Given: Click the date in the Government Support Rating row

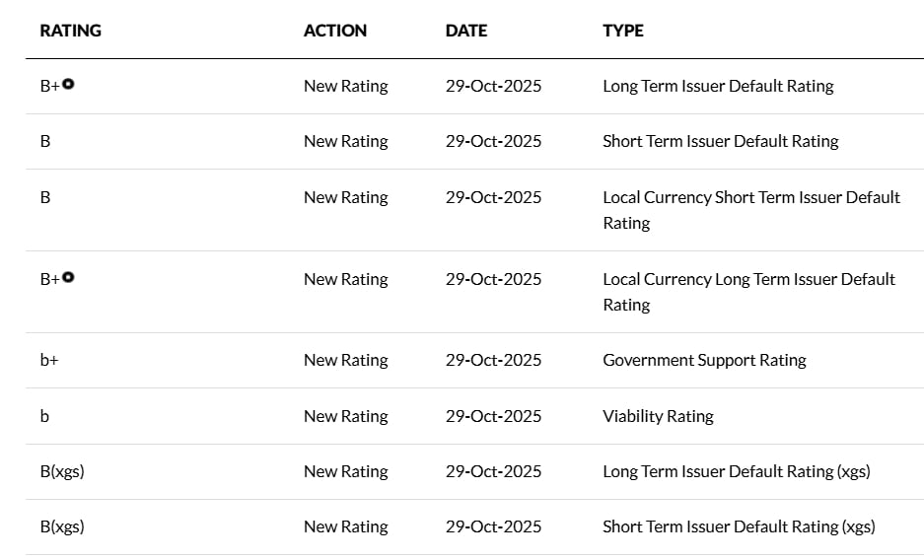Looking at the screenshot, I should (x=493, y=360).
